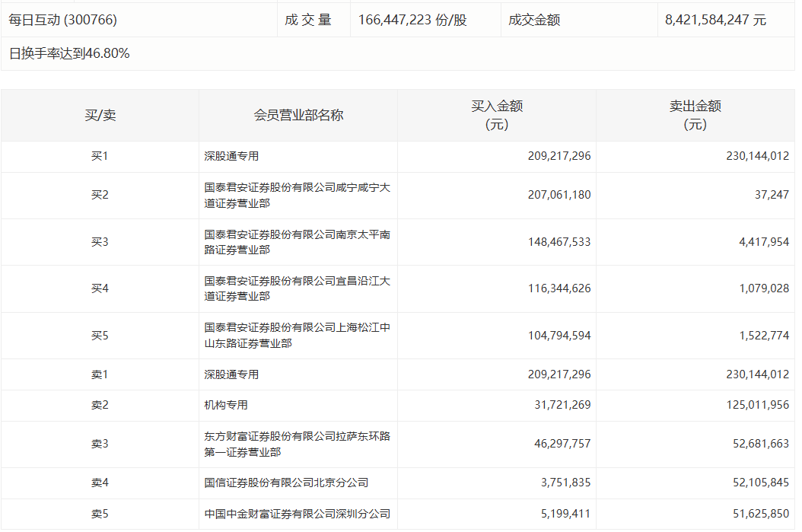Viewport: 802px width, 532px height.
Task: Click the 日换手率达到46.80% notice text
Action: pyautogui.click(x=69, y=53)
